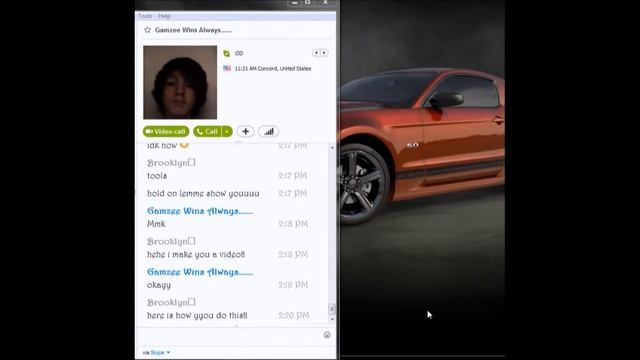Click contact name 'Gamzee Wins Always' in header
This screenshot has width=640, height=360.
(193, 30)
